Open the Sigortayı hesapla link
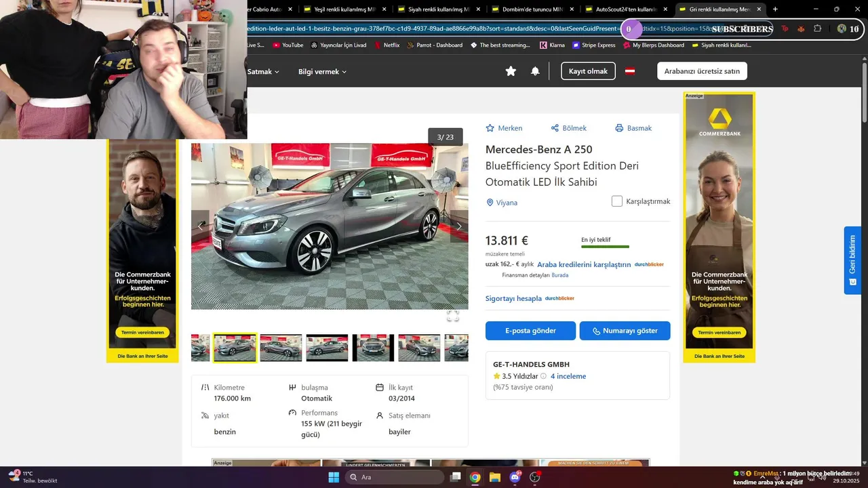This screenshot has width=868, height=488. [513, 298]
